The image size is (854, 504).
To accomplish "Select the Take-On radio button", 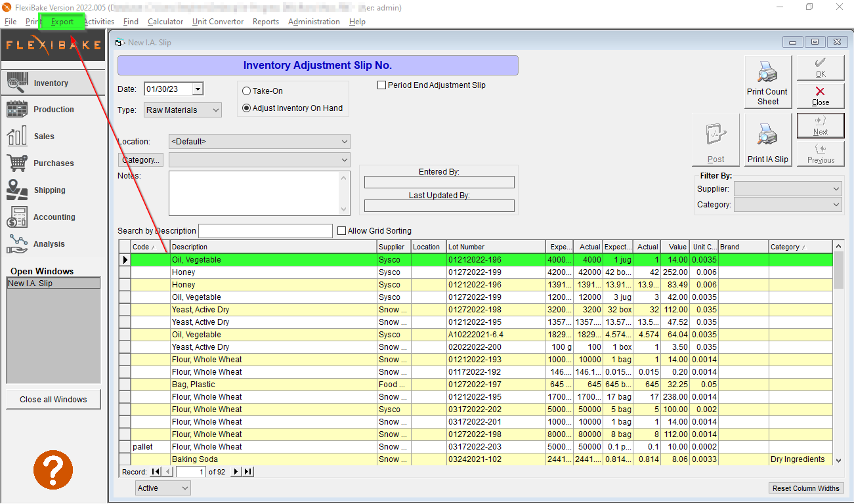I will (x=247, y=91).
